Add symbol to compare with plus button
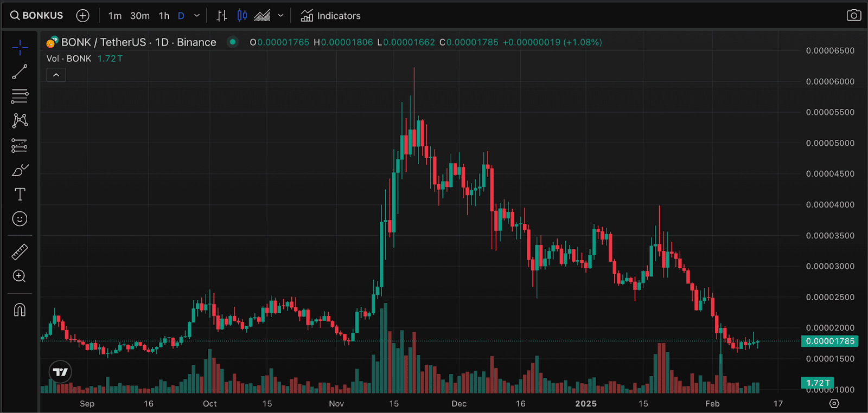 click(x=82, y=16)
